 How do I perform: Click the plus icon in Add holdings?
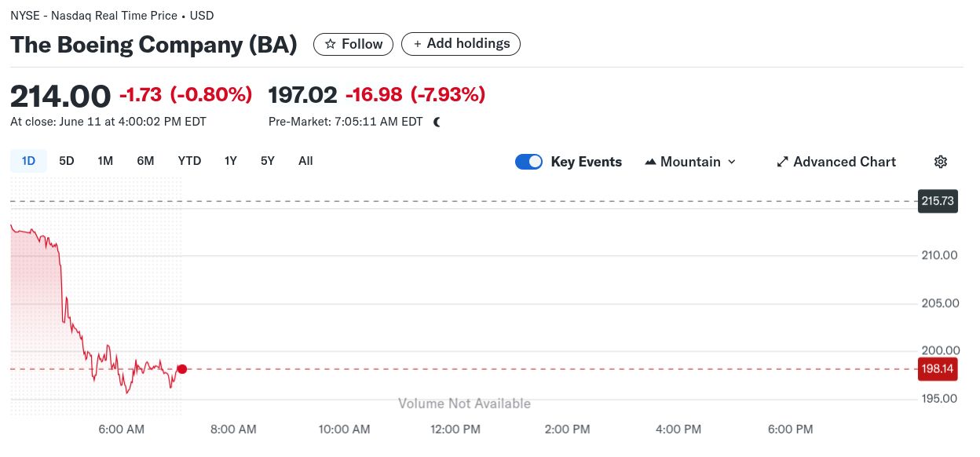[418, 44]
